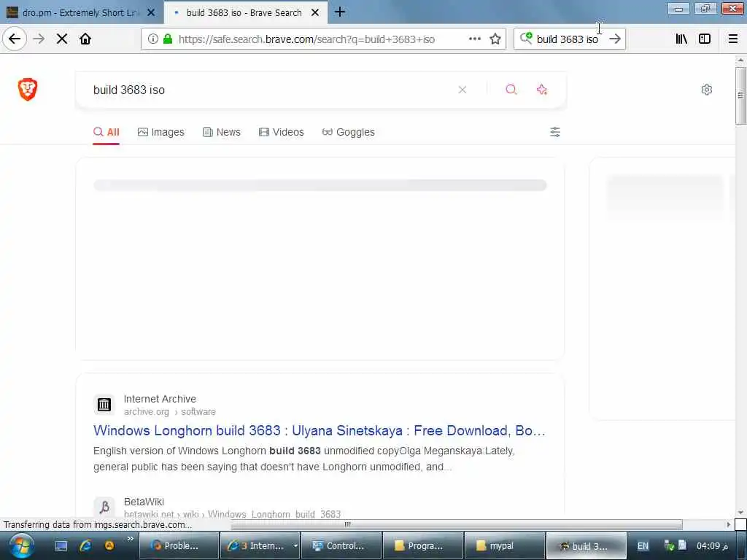
Task: Open the browser hamburger menu
Action: coord(733,39)
